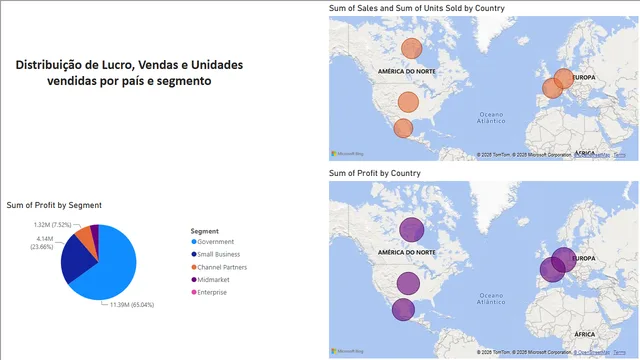The height and width of the screenshot is (360, 640).
Task: Click EUROPA label on Sales map
Action: [584, 78]
